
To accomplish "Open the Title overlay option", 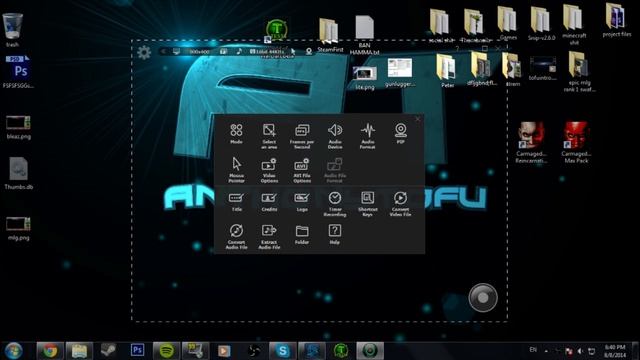I will [236, 202].
